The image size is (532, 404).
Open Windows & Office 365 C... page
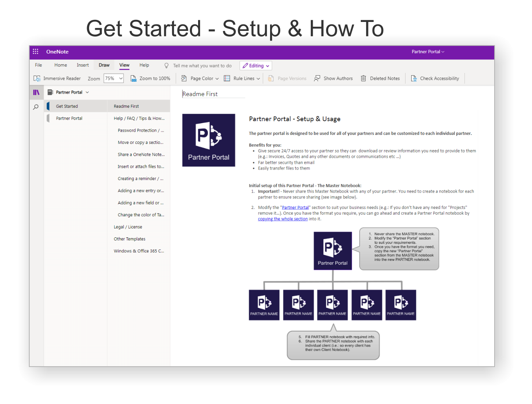(139, 251)
